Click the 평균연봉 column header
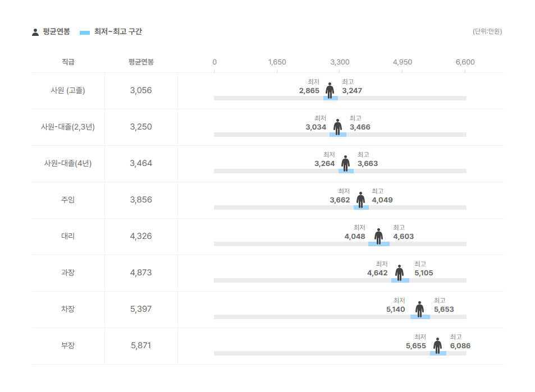Image resolution: width=535 pixels, height=392 pixels. click(141, 62)
